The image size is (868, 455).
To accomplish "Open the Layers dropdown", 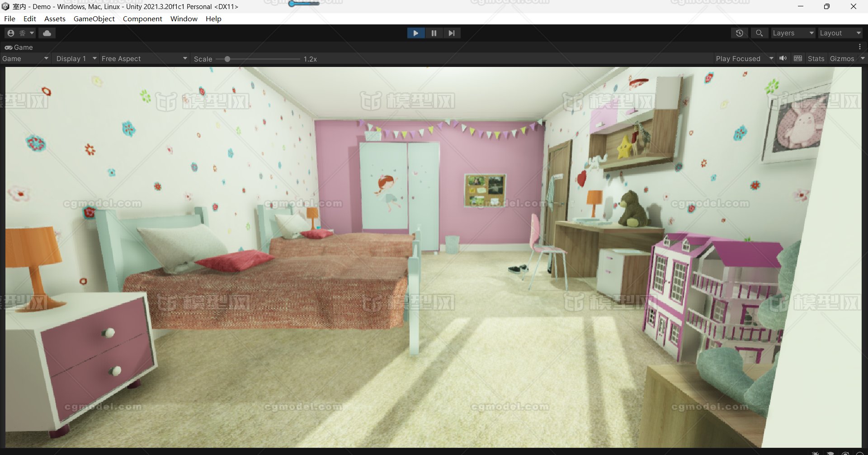I will coord(793,33).
